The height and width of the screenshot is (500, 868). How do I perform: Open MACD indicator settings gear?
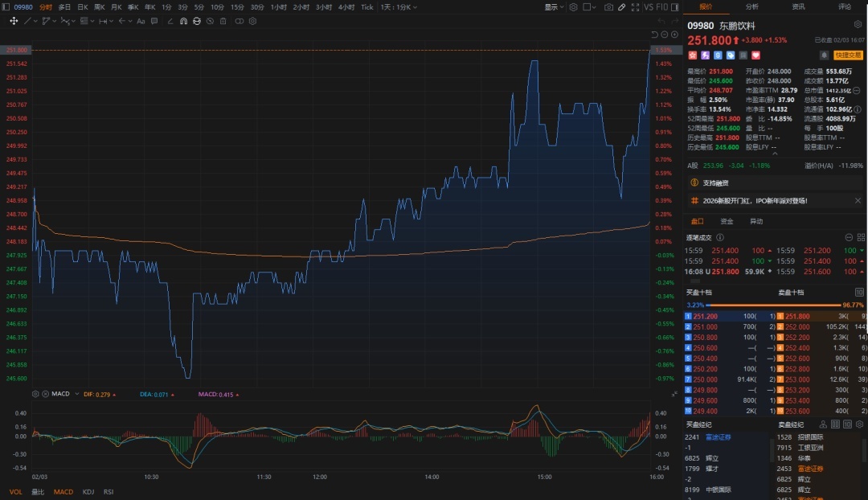tap(35, 394)
